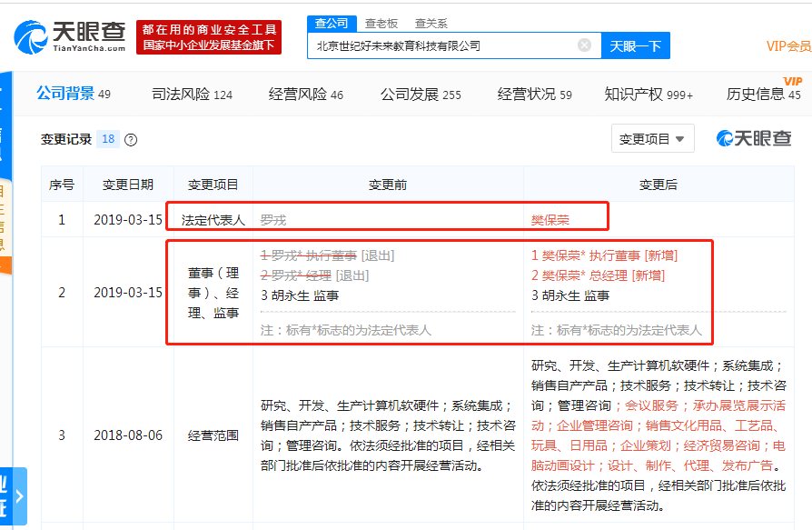This screenshot has height=530, width=812.
Task: Click the 变更前 column header
Action: (x=388, y=185)
